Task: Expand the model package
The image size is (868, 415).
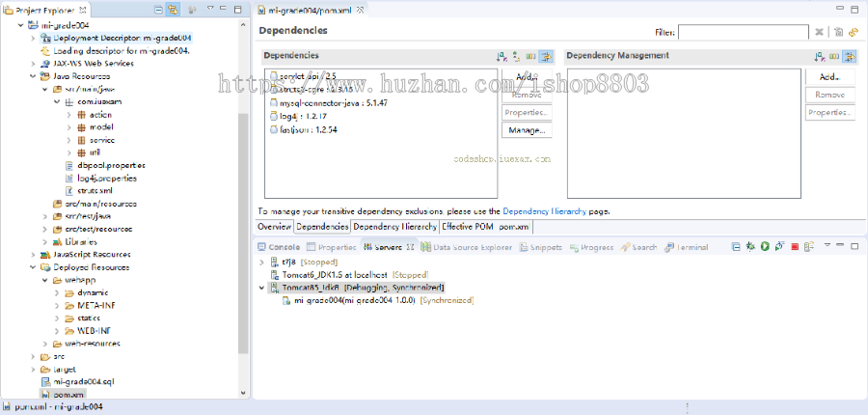Action: click(68, 127)
